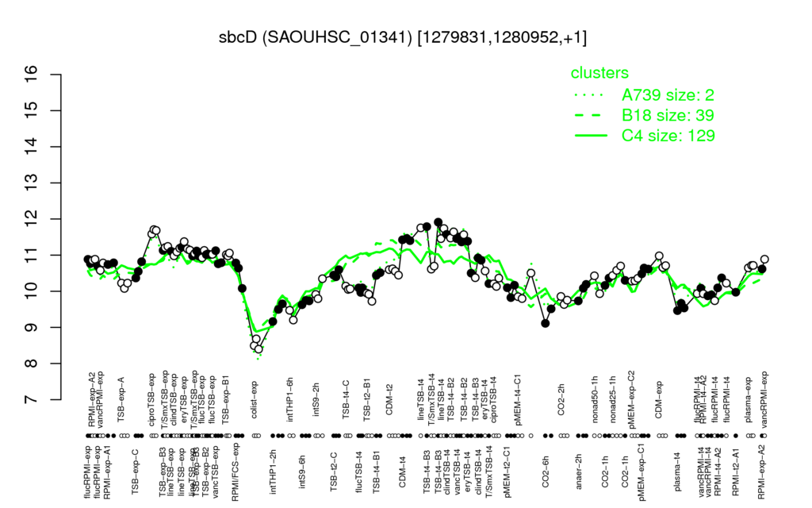Click the 'RPMI/FCS-exp' lower condition label
Viewport: 812px width, 508px height.
[235, 471]
